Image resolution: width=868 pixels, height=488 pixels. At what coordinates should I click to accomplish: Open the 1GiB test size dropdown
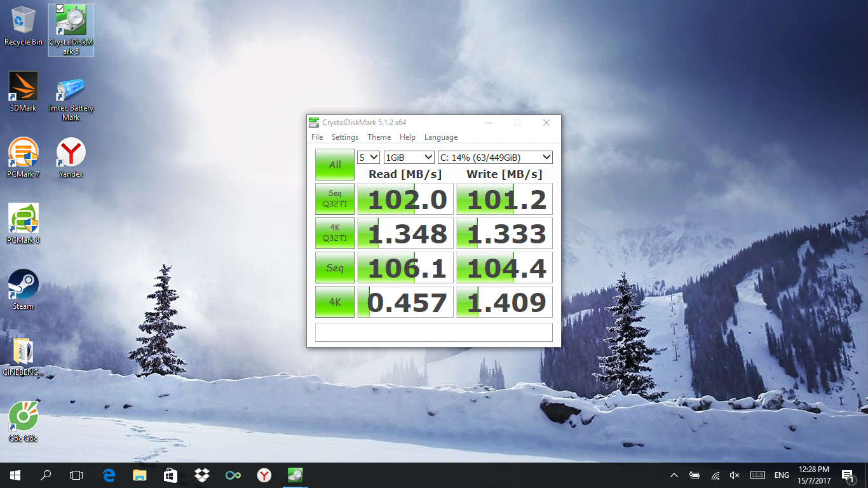pos(409,156)
